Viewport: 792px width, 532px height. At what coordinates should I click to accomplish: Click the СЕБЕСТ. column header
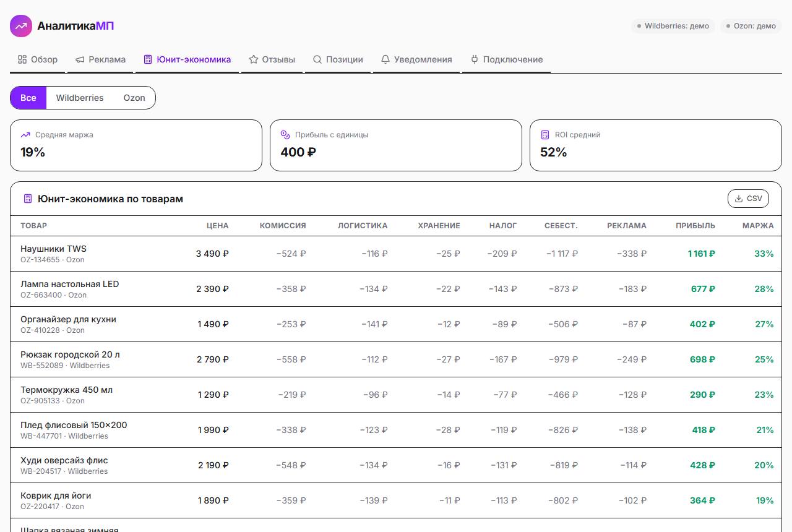pos(561,226)
